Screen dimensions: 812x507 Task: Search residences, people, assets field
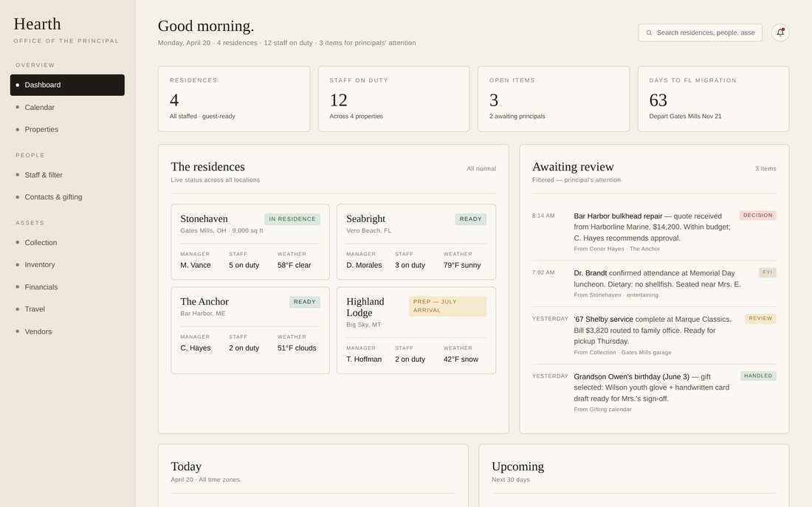coord(700,32)
